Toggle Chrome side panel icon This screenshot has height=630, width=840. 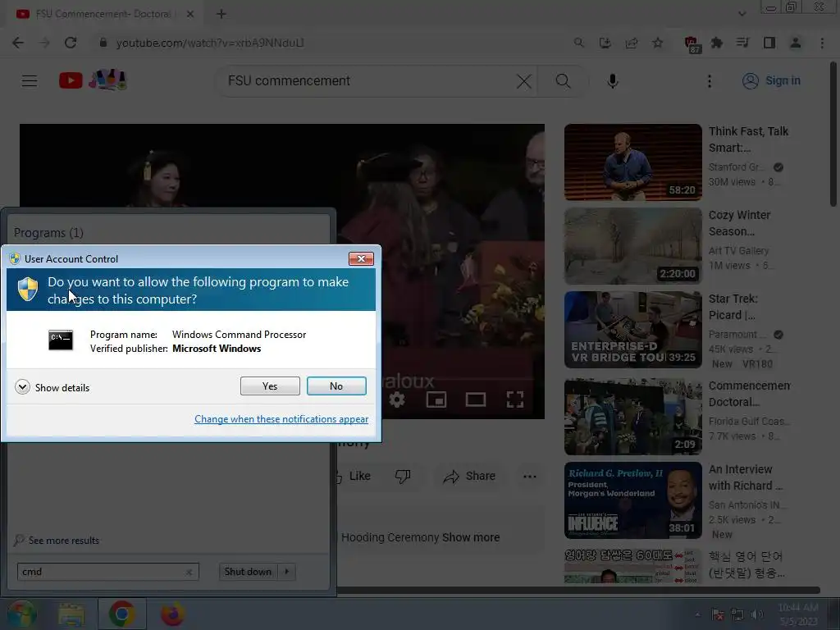click(x=769, y=43)
